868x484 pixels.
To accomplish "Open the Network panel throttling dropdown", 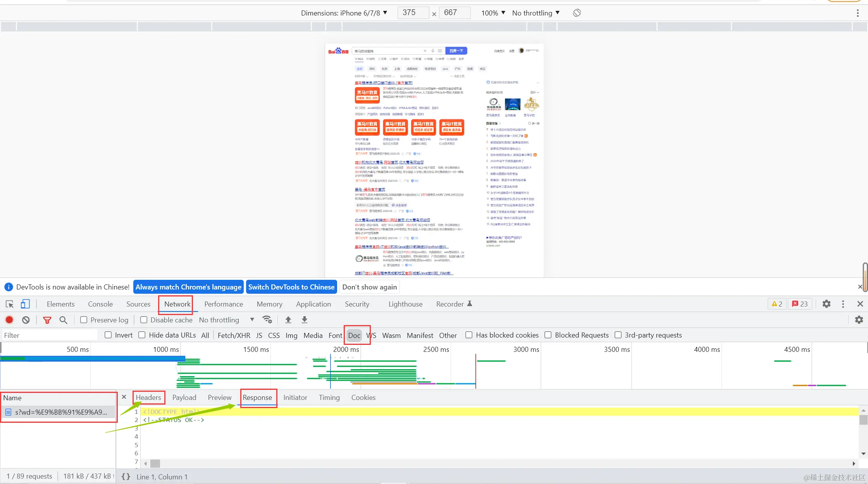I will [x=227, y=320].
